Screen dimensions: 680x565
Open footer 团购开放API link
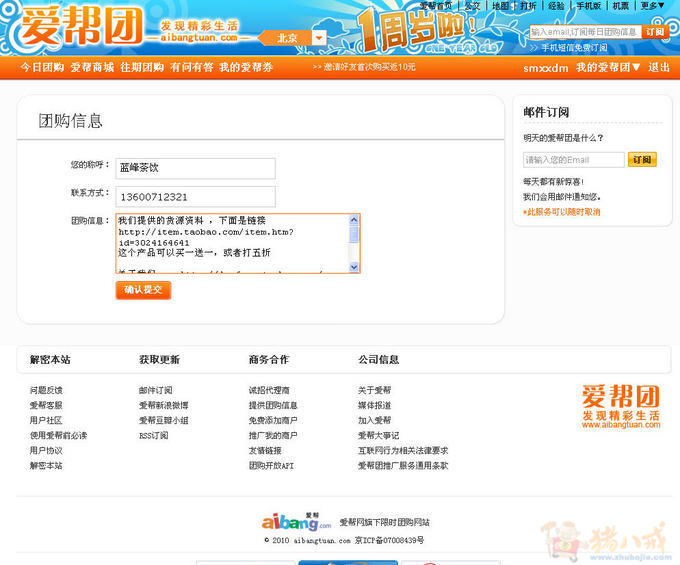[x=271, y=466]
